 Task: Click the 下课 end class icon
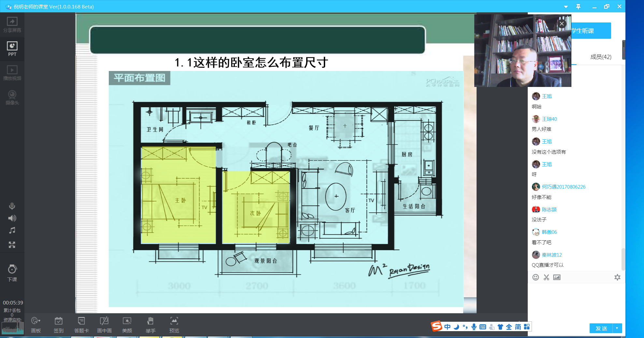12,273
